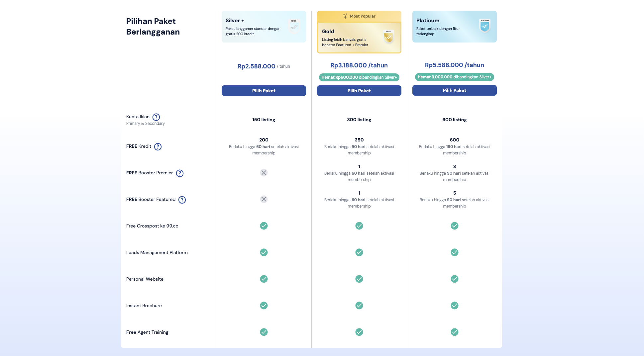This screenshot has height=356, width=644.
Task: Click the Platinum shield badge icon
Action: 485,26
